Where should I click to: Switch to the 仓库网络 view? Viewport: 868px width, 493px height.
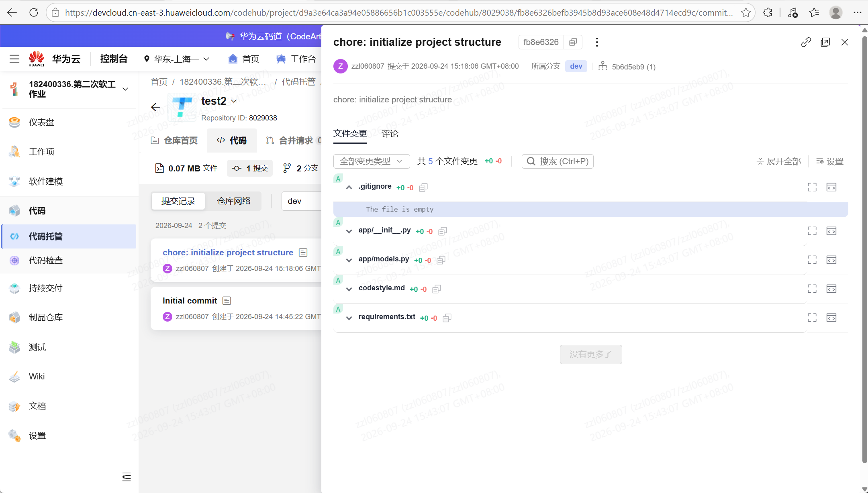pyautogui.click(x=234, y=201)
